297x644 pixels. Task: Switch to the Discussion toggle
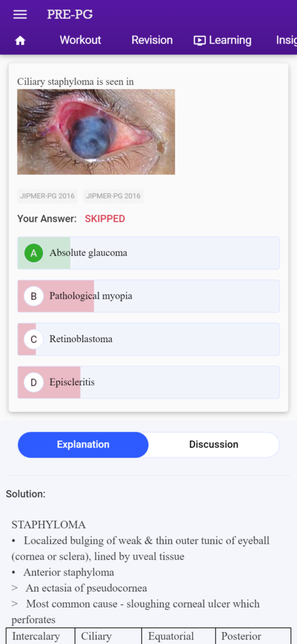click(213, 445)
